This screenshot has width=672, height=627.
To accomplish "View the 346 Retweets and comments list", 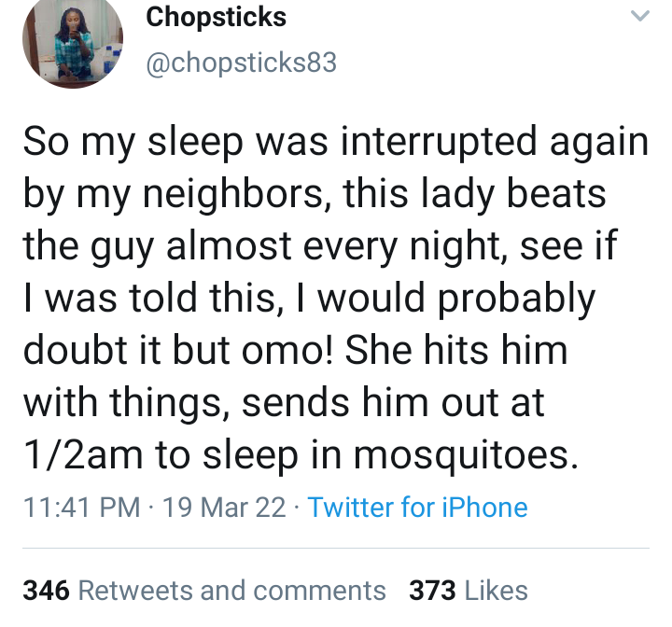I will [204, 590].
